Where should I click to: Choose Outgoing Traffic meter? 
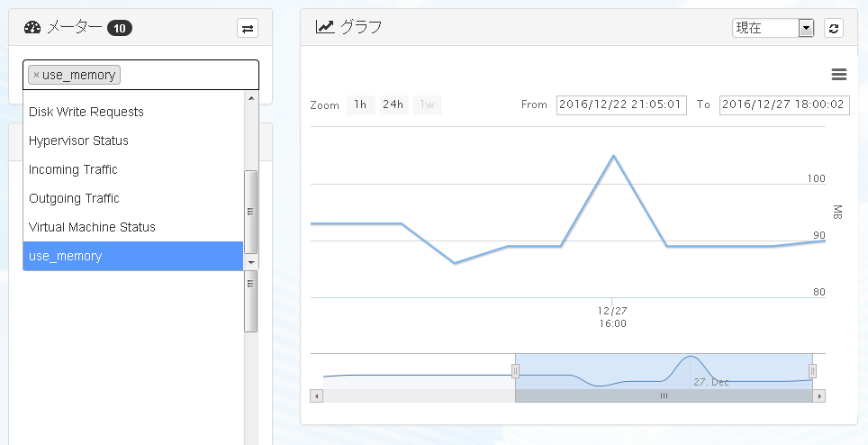(133, 198)
